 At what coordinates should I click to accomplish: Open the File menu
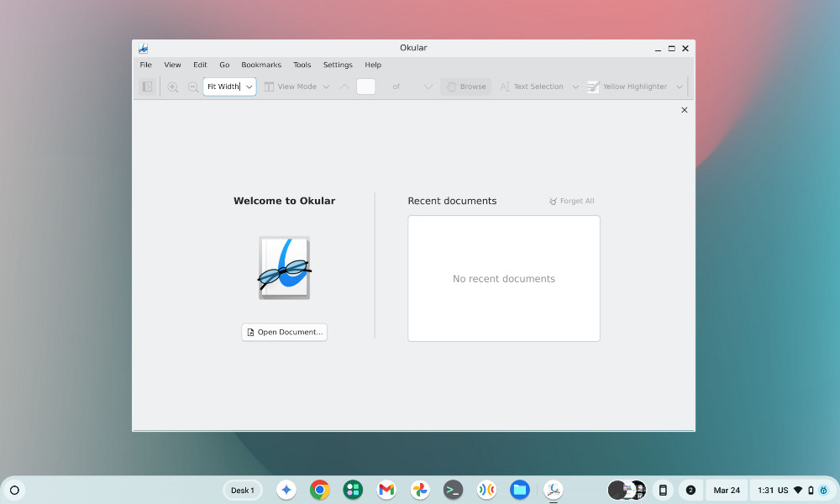point(145,65)
